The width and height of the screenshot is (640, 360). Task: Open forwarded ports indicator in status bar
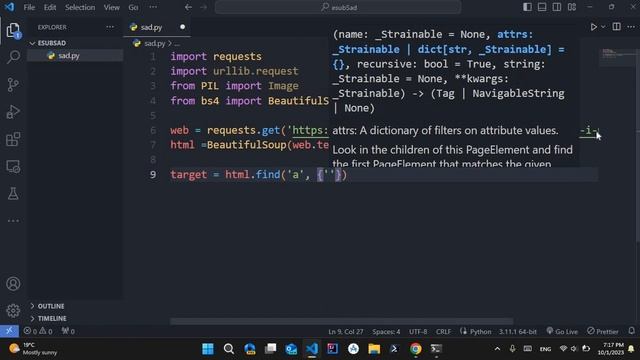(x=68, y=331)
